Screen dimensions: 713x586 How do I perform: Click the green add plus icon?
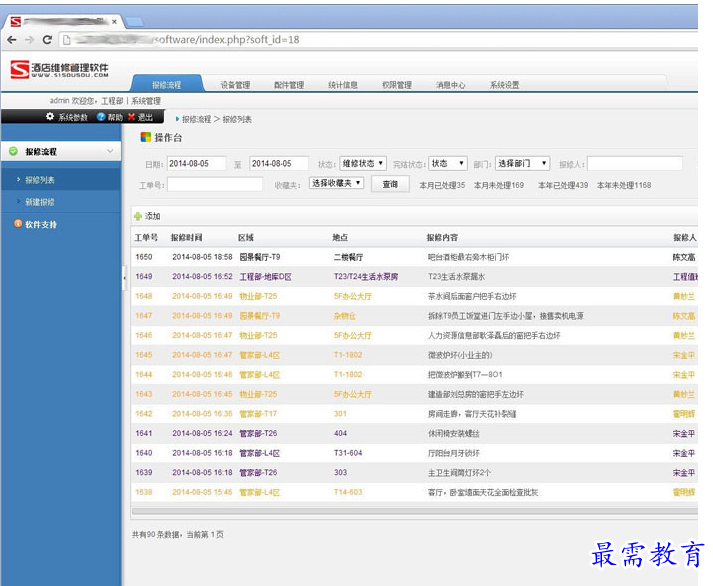click(138, 216)
